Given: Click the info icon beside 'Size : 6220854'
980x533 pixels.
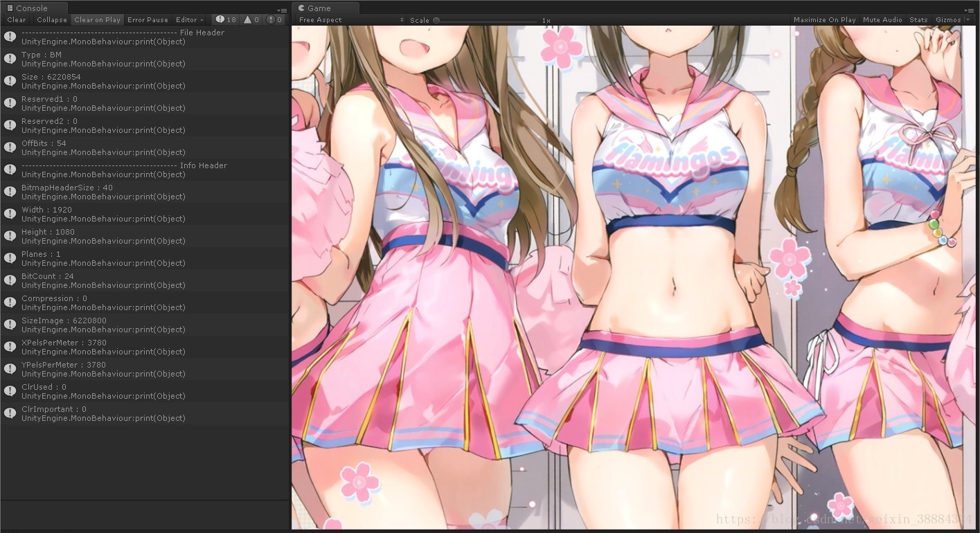Looking at the screenshot, I should [x=10, y=81].
